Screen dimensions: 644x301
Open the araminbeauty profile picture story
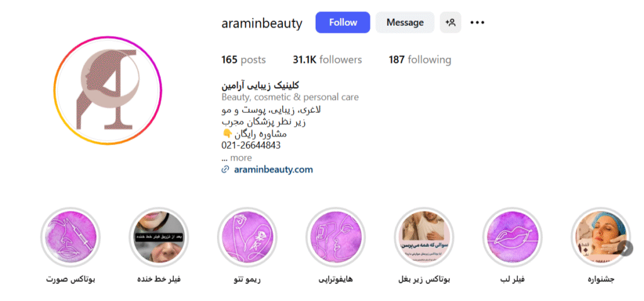click(x=108, y=91)
